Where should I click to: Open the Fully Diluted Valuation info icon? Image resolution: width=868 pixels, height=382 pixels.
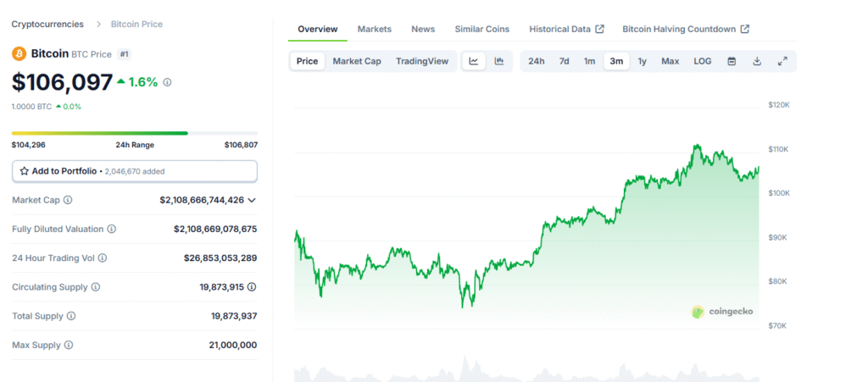click(x=111, y=229)
